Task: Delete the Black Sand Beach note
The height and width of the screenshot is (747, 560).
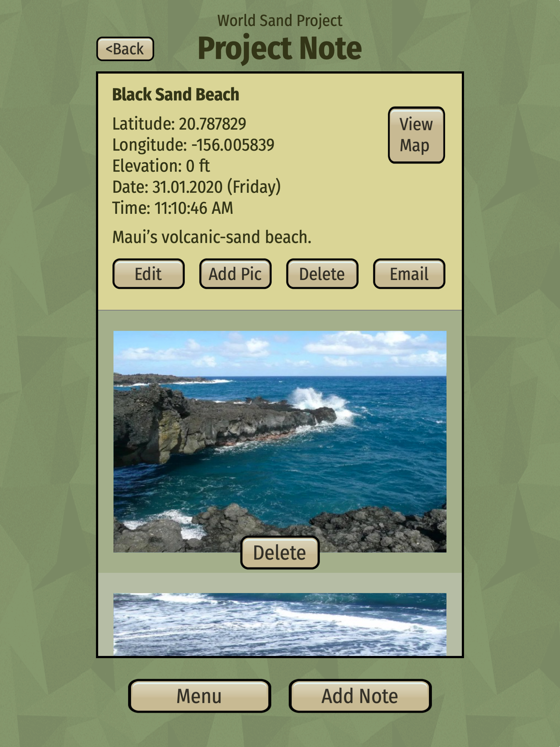Action: [x=322, y=273]
